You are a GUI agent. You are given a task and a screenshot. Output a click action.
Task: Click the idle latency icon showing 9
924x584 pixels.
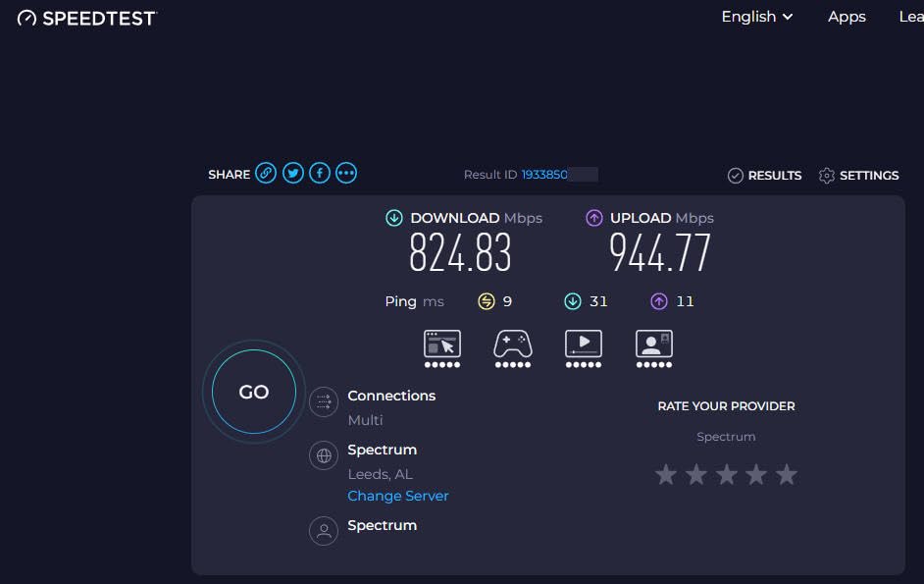click(x=487, y=301)
